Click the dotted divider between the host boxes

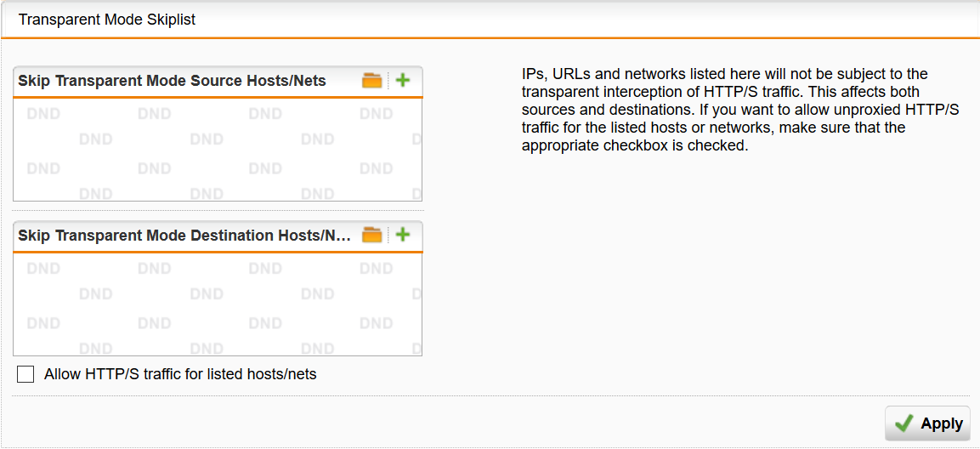click(x=218, y=210)
